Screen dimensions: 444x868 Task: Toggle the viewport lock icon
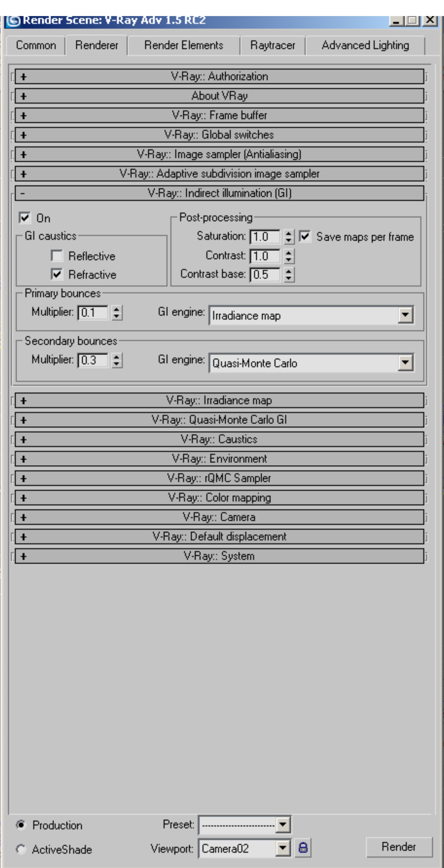pyautogui.click(x=303, y=848)
